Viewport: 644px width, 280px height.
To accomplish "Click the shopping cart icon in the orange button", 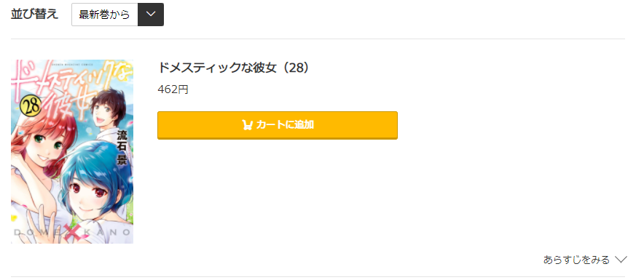I will pyautogui.click(x=247, y=125).
